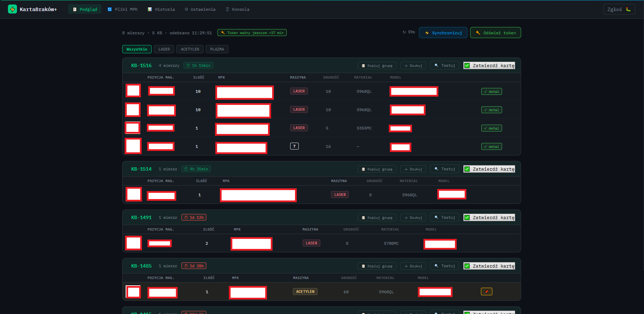The image size is (644, 314).
Task: Click the red 1d 20h age badge
Action: coord(194,266)
